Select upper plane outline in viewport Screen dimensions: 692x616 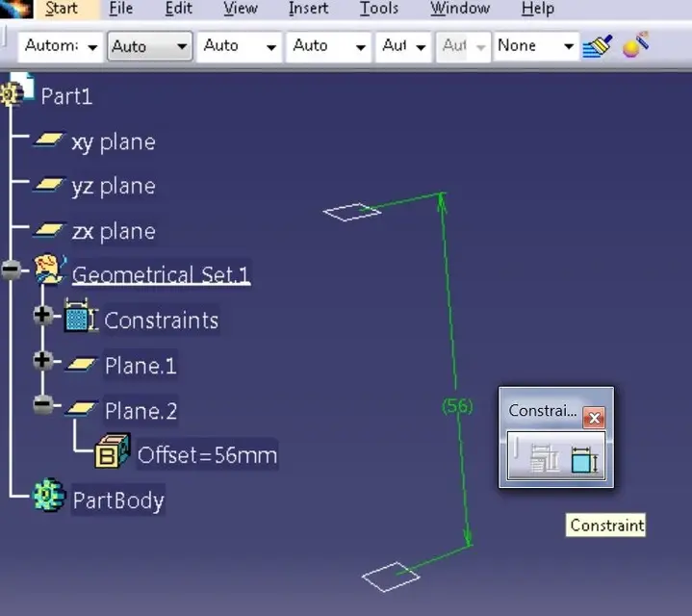coord(351,212)
